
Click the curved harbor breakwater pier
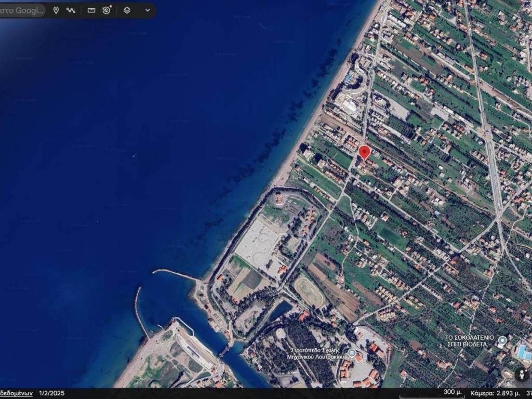pos(140,312)
